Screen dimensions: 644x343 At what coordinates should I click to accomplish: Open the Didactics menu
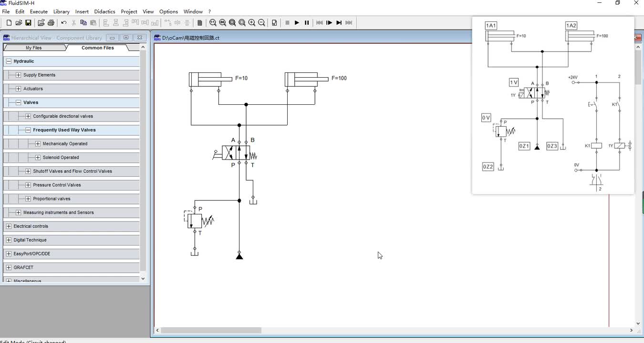point(104,11)
